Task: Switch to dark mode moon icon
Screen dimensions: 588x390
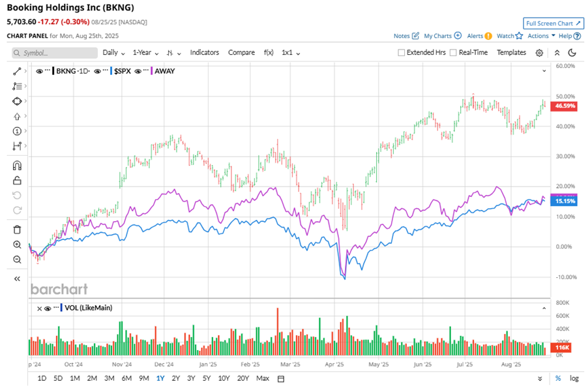Action: point(572,52)
